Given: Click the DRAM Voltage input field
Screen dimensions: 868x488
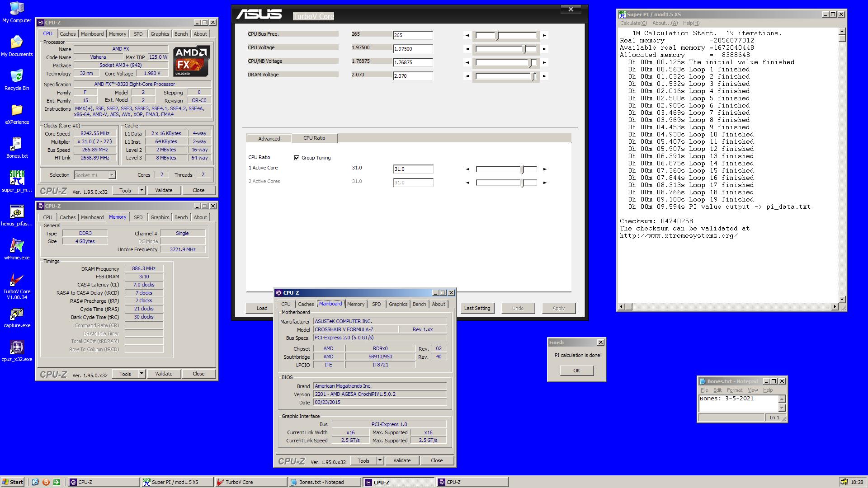Looking at the screenshot, I should tap(413, 76).
